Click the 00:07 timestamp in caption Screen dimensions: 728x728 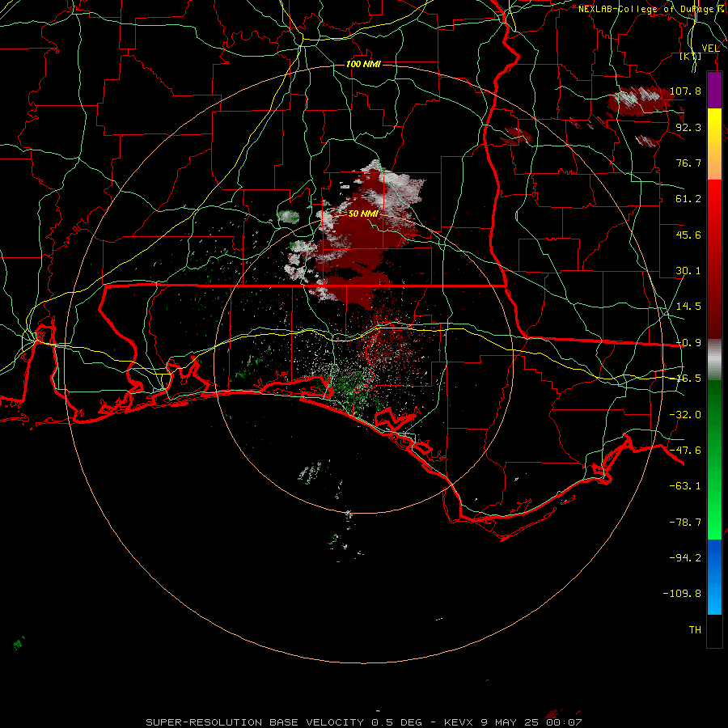[x=564, y=722]
